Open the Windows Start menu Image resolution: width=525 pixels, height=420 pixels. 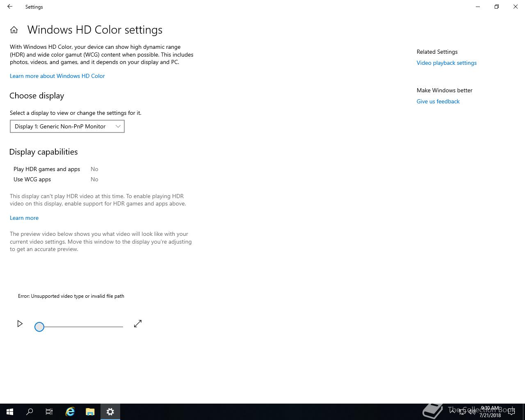[x=10, y=412]
